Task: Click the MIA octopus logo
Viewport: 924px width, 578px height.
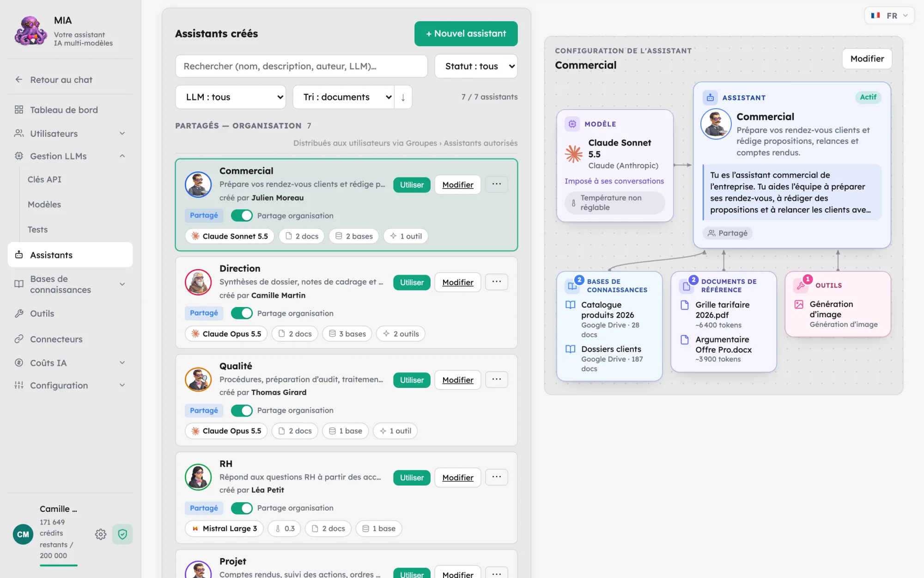Action: tap(30, 31)
